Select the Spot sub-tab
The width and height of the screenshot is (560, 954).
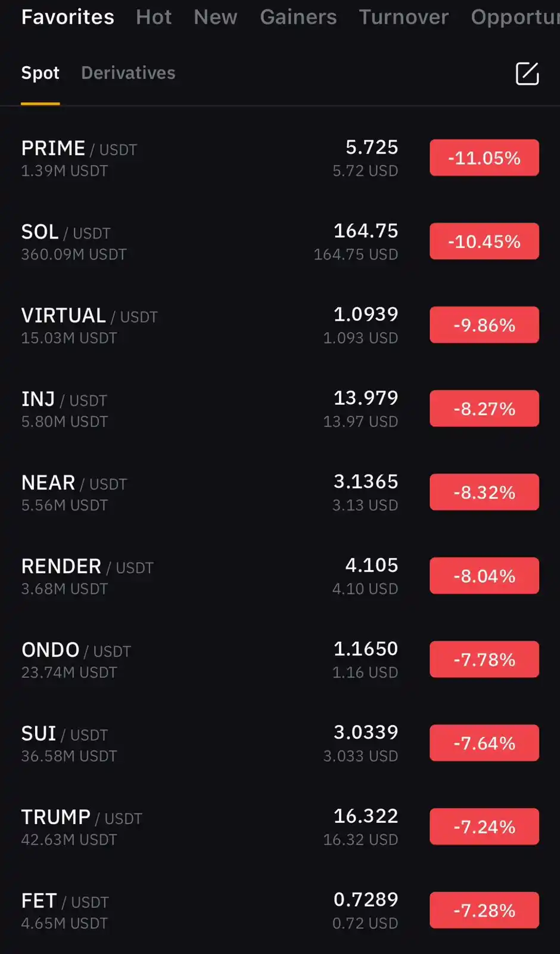[41, 73]
